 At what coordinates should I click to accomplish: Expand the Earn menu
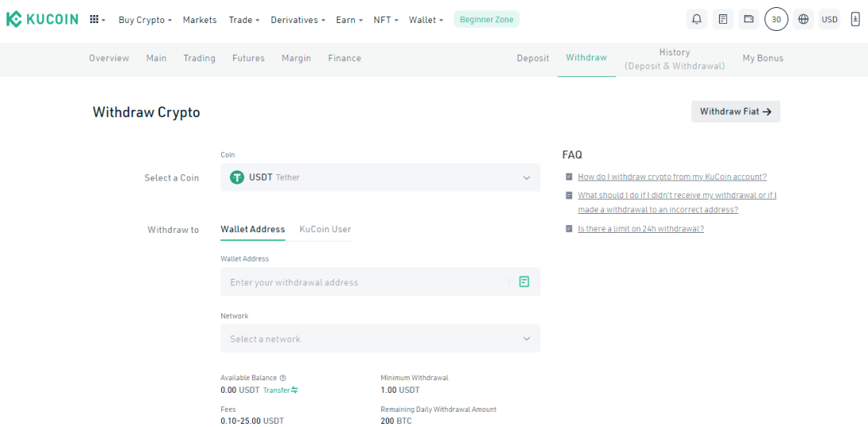(350, 20)
